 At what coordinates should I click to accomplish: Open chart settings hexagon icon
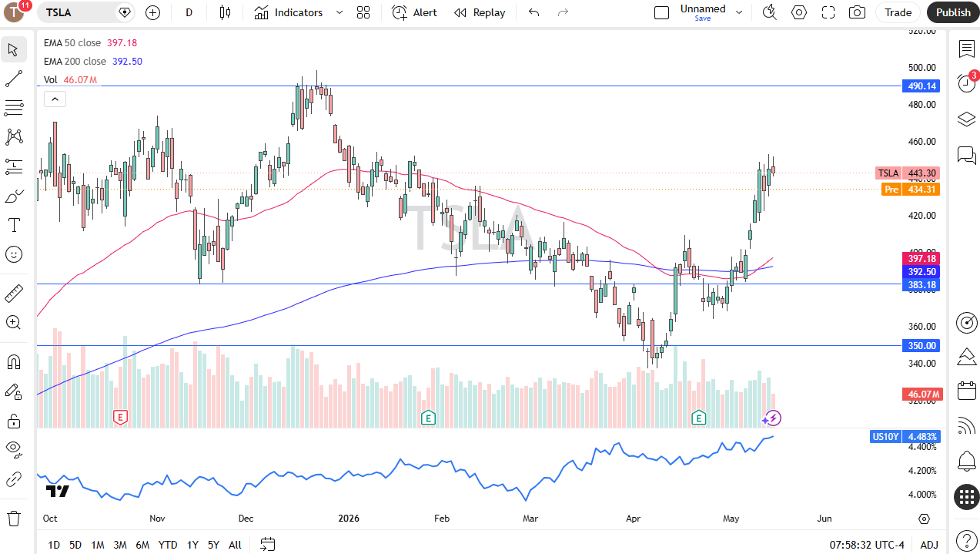point(799,12)
